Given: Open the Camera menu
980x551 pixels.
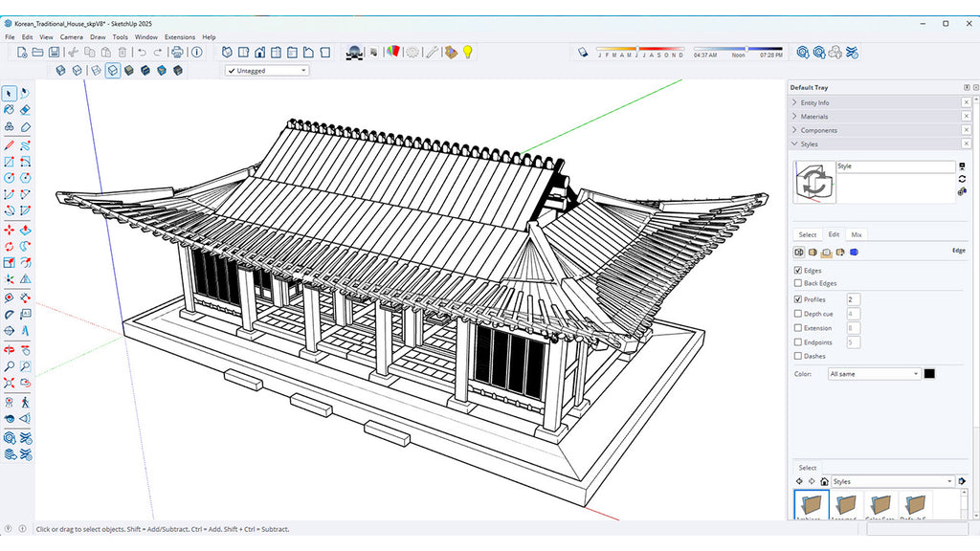Looking at the screenshot, I should point(71,36).
